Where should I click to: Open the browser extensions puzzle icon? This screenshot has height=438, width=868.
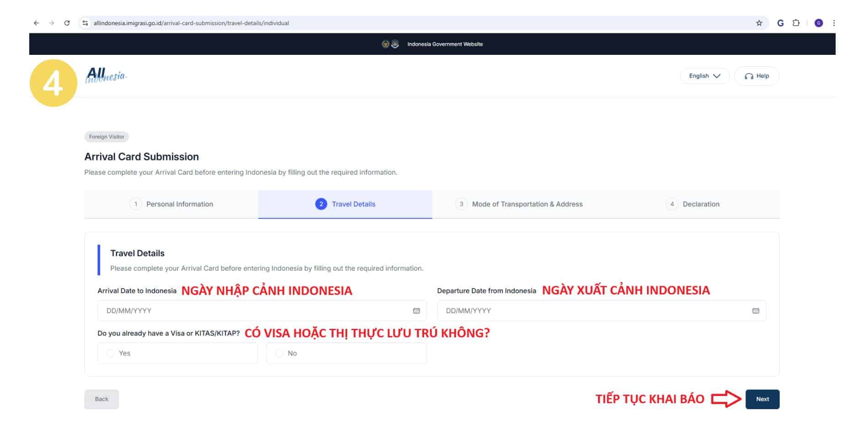pyautogui.click(x=796, y=23)
